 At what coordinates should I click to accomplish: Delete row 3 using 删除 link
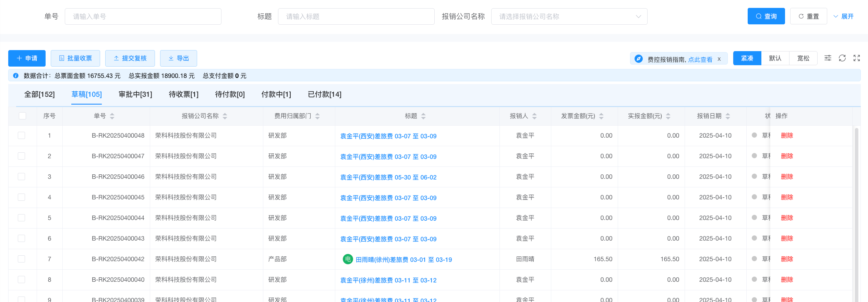[x=787, y=177]
